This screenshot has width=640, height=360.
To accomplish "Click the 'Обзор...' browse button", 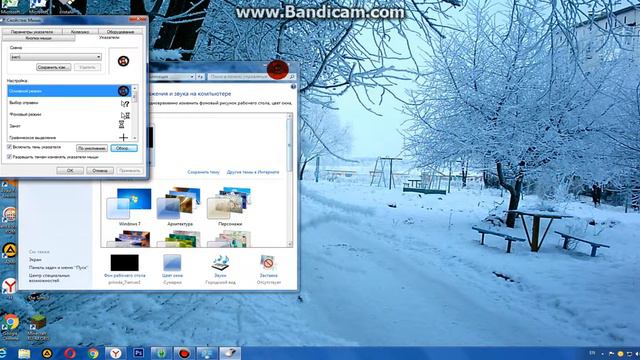I will point(124,148).
